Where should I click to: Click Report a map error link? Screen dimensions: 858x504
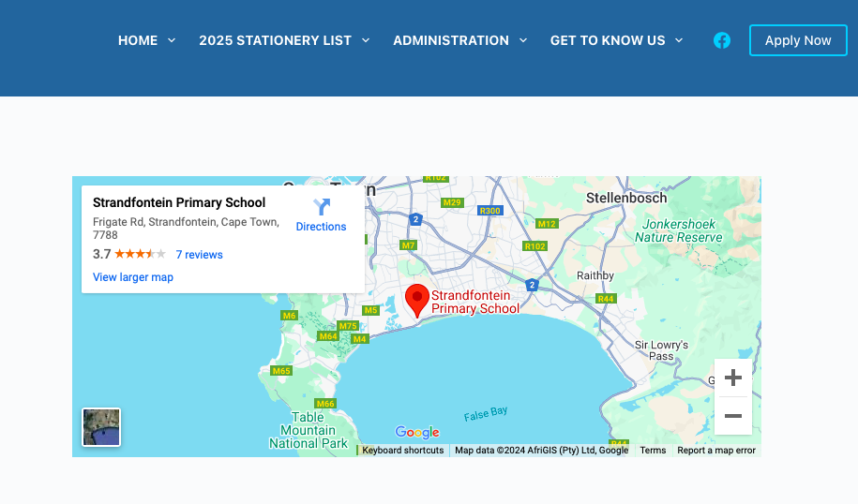(715, 451)
